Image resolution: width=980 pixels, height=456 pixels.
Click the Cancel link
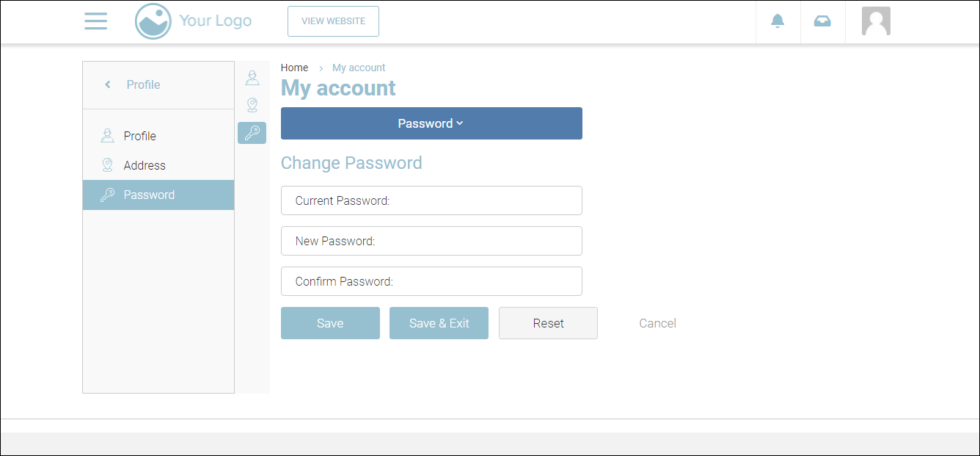tap(657, 323)
